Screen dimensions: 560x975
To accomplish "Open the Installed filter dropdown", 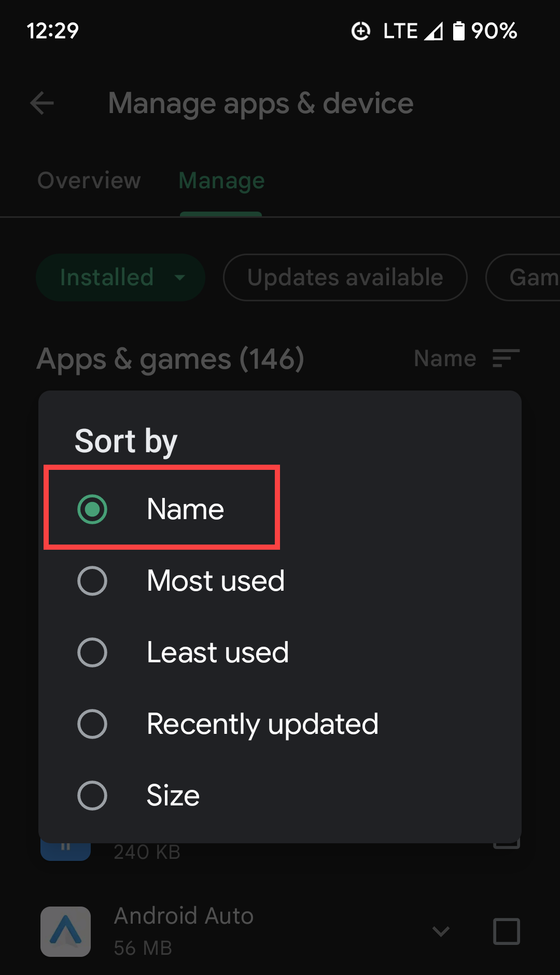I will (x=121, y=277).
